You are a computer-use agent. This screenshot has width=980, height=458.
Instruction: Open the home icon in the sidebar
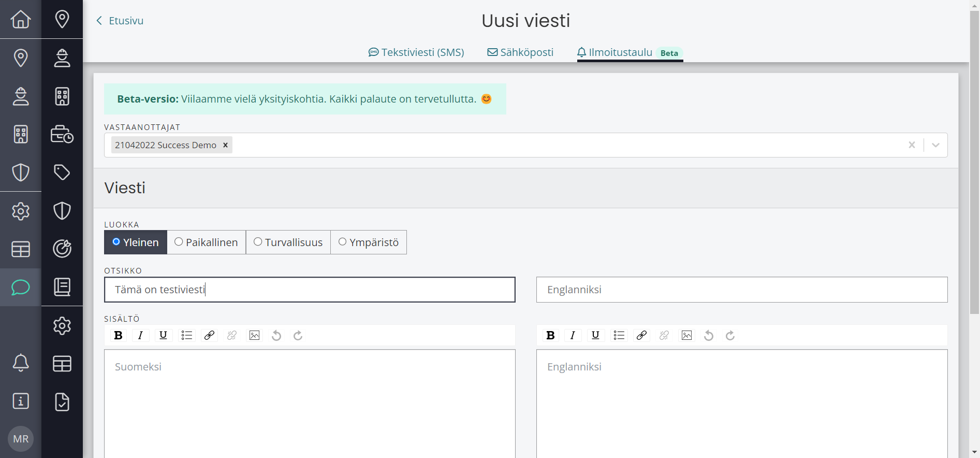(x=21, y=19)
